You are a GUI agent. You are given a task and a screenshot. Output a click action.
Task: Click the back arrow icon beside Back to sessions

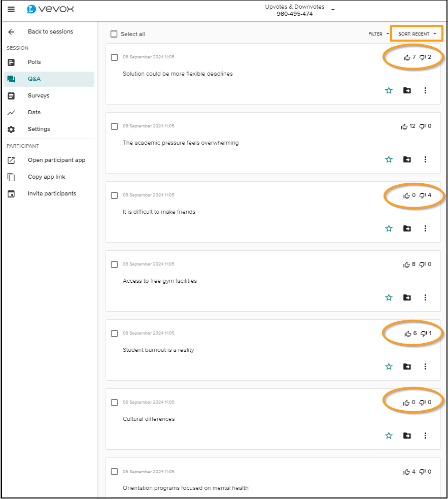click(x=11, y=32)
